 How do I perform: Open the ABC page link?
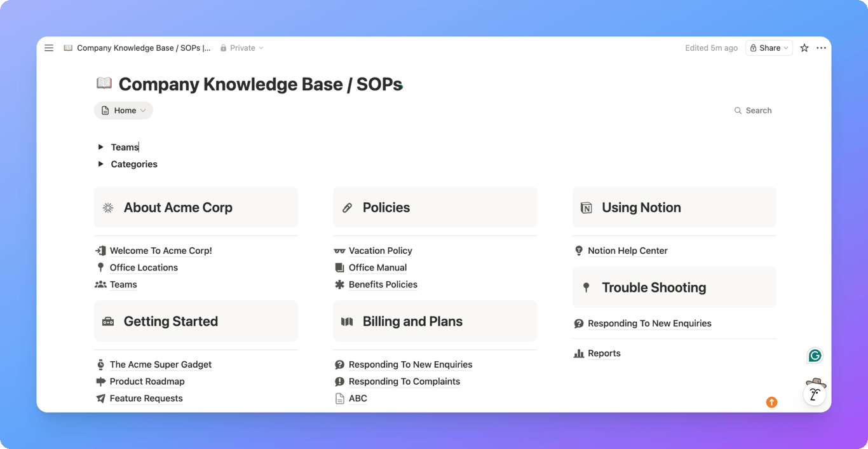[358, 399]
